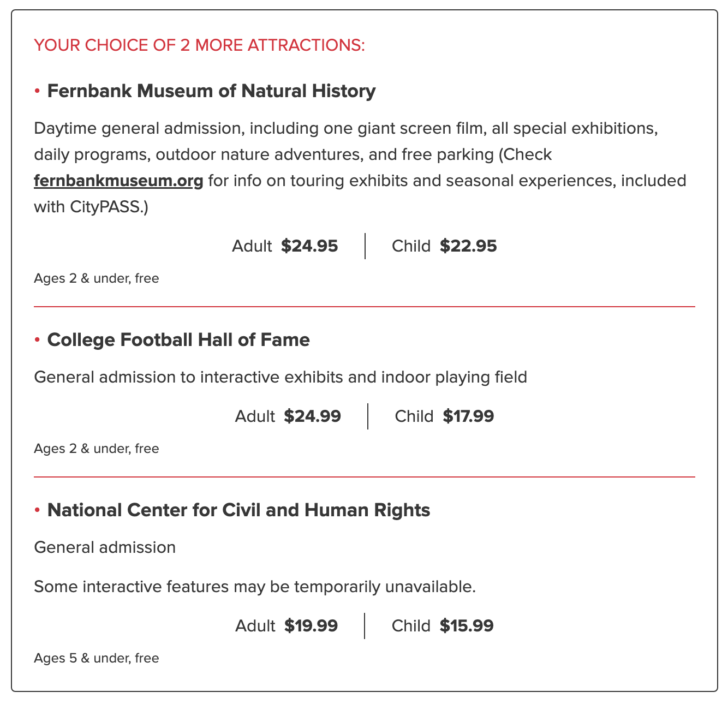Click the Civil Rights child price $15.99
The width and height of the screenshot is (728, 704).
(467, 626)
